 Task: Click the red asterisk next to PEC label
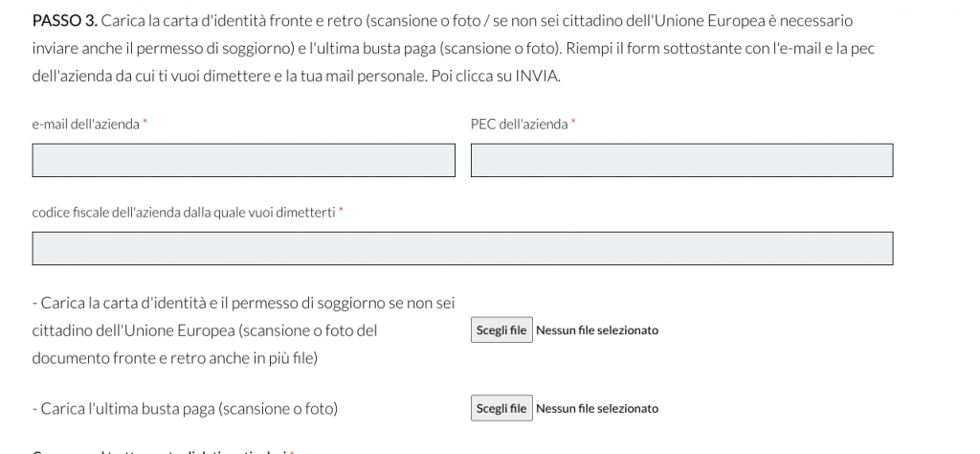click(573, 124)
